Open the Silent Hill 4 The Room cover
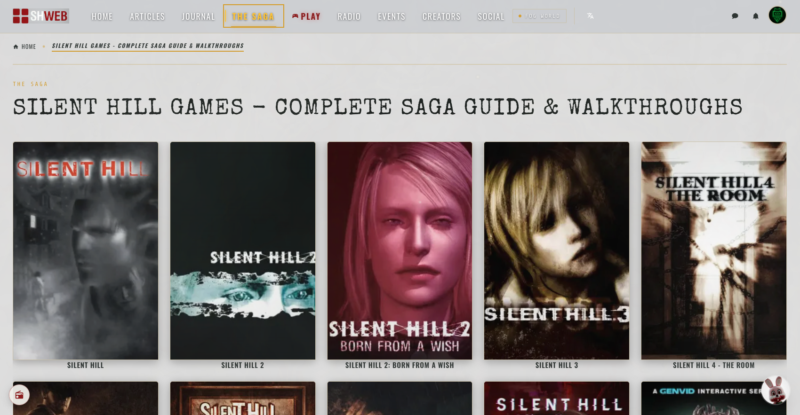This screenshot has width=800, height=415. pos(714,251)
